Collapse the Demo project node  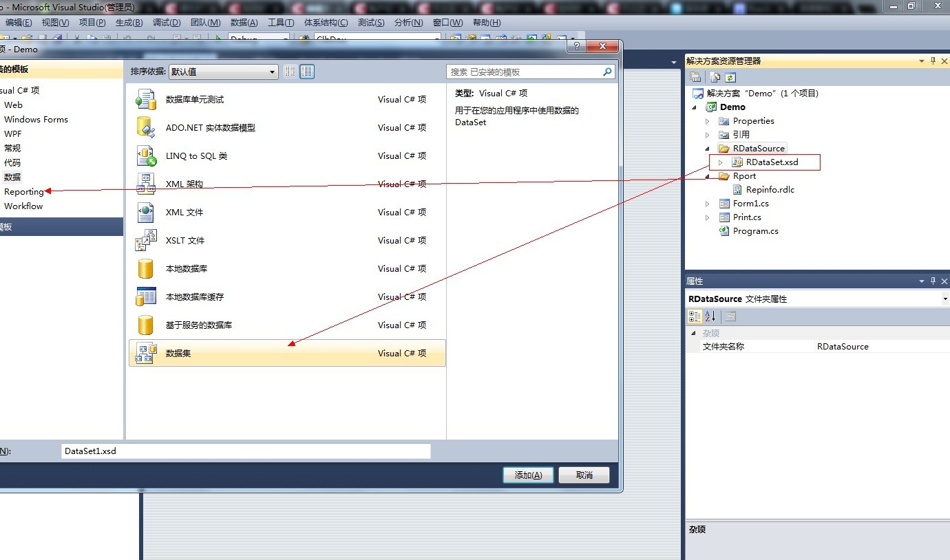694,107
